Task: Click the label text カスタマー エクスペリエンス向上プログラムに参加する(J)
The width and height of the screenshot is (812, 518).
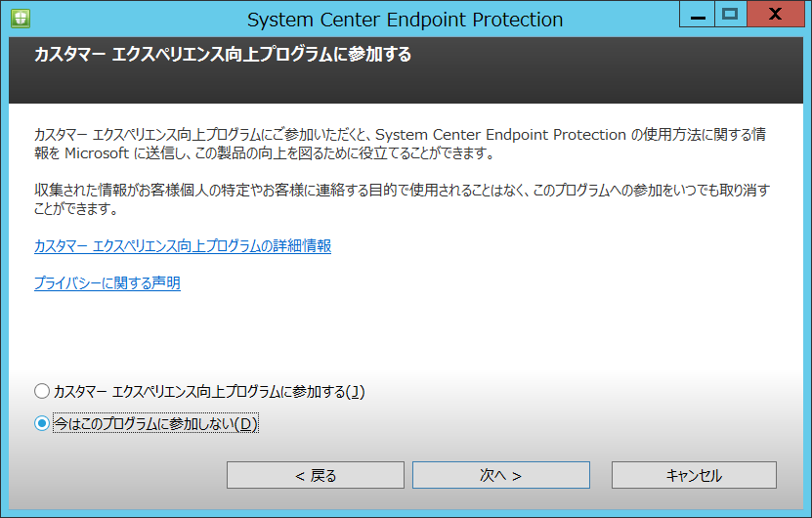Action: [209, 392]
